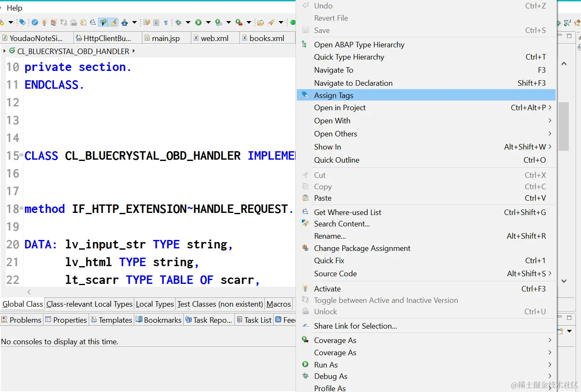Toggle the Mark Occurrences toolbar button

point(103,22)
